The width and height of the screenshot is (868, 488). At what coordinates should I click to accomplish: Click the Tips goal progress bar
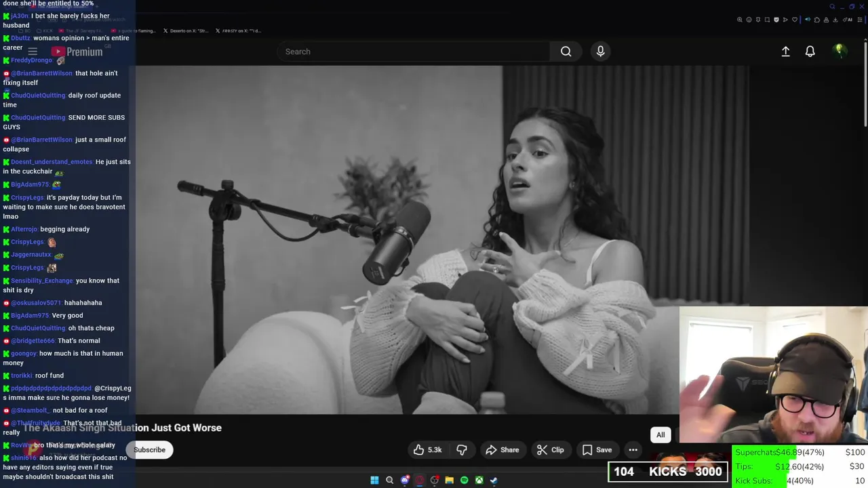(x=800, y=466)
